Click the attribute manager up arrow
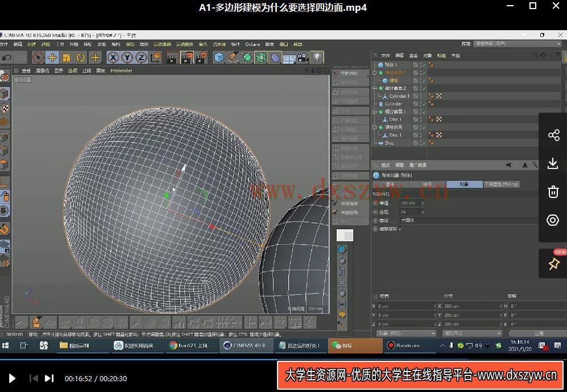 click(x=525, y=165)
